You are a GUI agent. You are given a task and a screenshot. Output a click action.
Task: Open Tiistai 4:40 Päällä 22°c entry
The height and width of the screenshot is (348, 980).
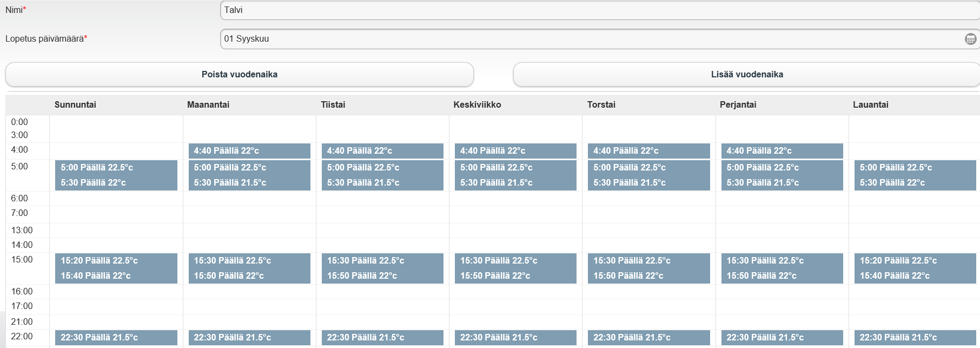(382, 151)
